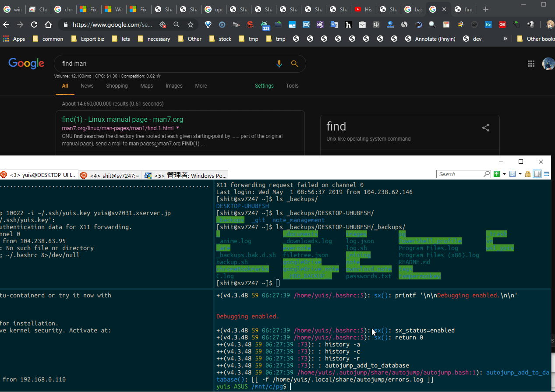555x392 pixels.
Task: Expand the man7.org result URL dropdown
Action: tap(177, 128)
